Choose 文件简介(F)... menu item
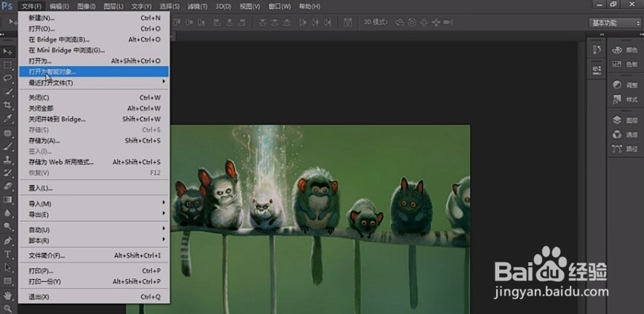Image resolution: width=644 pixels, height=314 pixels. pyautogui.click(x=94, y=255)
